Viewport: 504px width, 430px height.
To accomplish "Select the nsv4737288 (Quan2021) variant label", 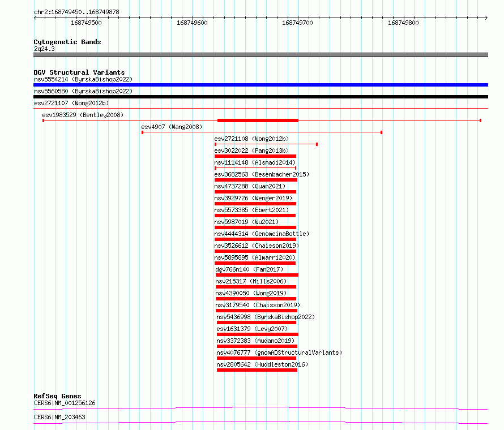I will tap(250, 186).
